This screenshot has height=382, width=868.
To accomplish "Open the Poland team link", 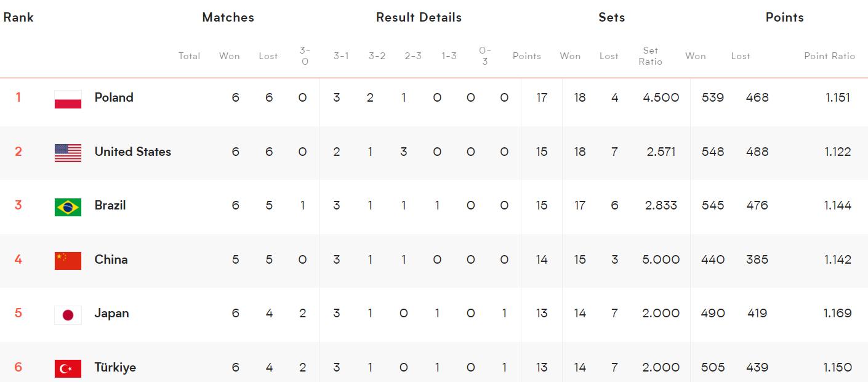I will pos(114,97).
